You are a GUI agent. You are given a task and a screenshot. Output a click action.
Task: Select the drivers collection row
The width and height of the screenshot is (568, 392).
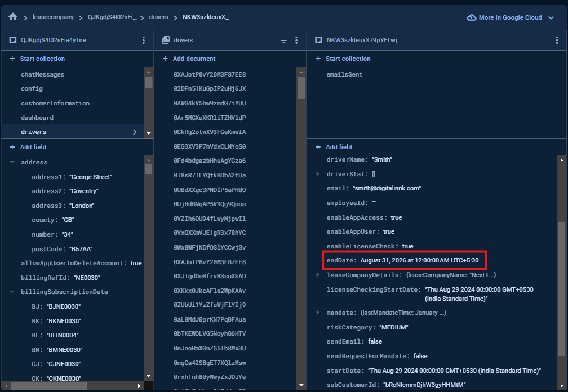pos(73,132)
